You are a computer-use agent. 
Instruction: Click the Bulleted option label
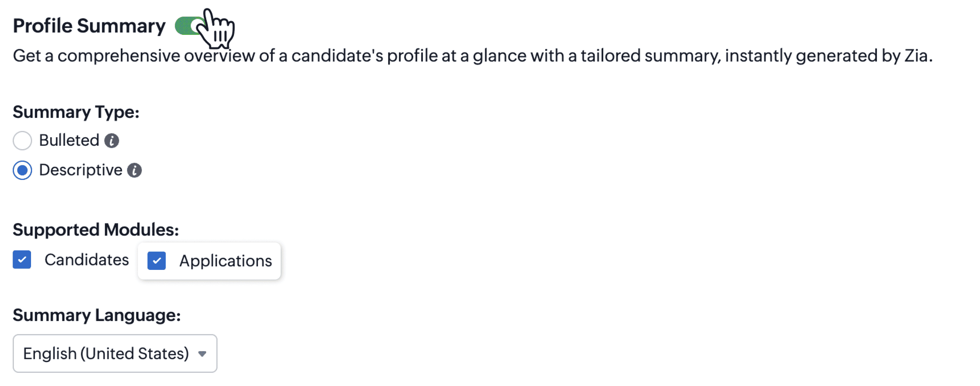(x=69, y=141)
